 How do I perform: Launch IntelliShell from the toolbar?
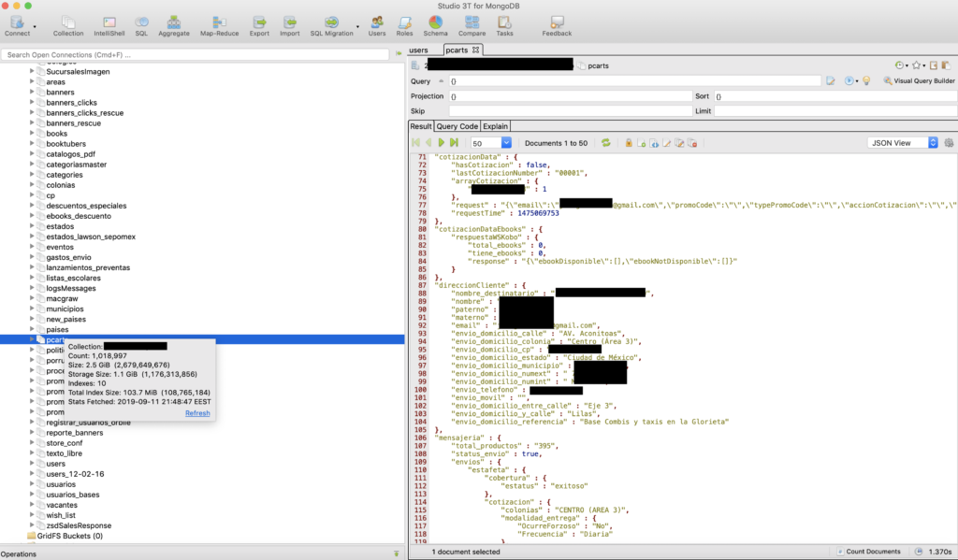click(109, 26)
